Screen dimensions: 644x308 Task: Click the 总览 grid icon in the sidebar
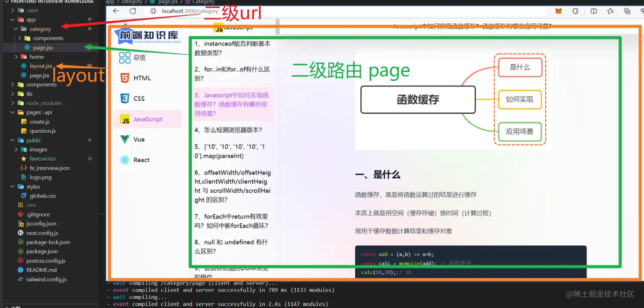(x=125, y=57)
